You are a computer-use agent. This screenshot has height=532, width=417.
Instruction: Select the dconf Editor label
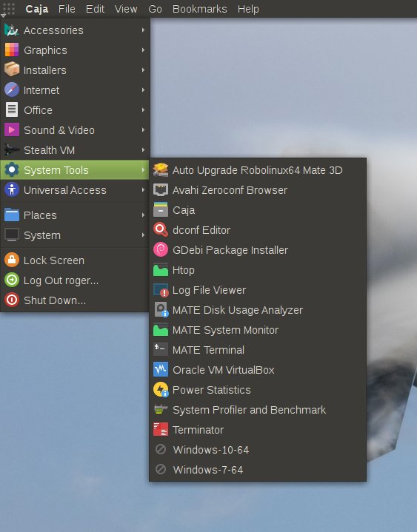click(201, 230)
